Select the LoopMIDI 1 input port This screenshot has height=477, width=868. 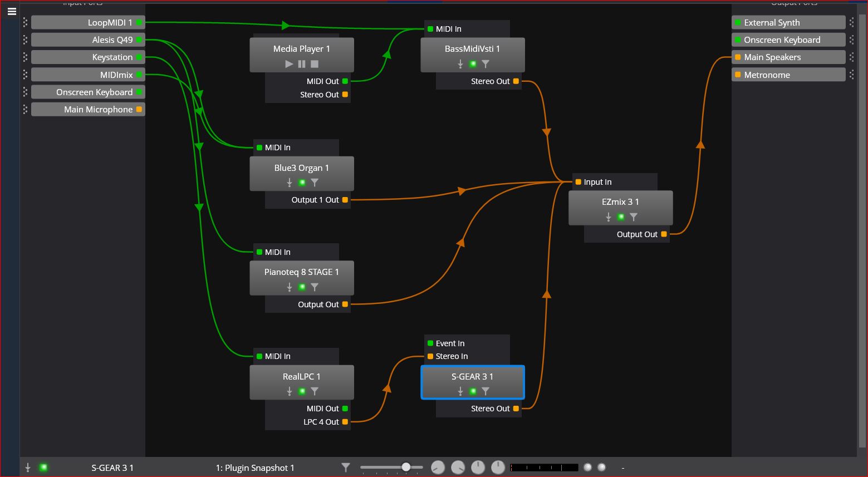[88, 22]
